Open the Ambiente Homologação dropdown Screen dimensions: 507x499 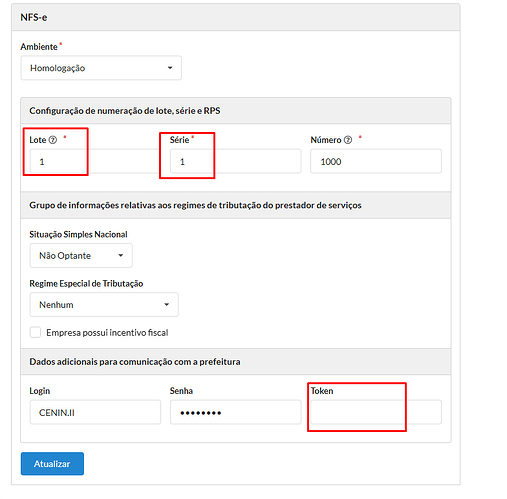[x=101, y=68]
